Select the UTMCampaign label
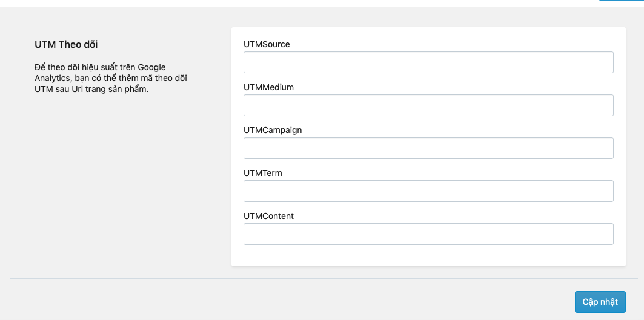 point(273,130)
